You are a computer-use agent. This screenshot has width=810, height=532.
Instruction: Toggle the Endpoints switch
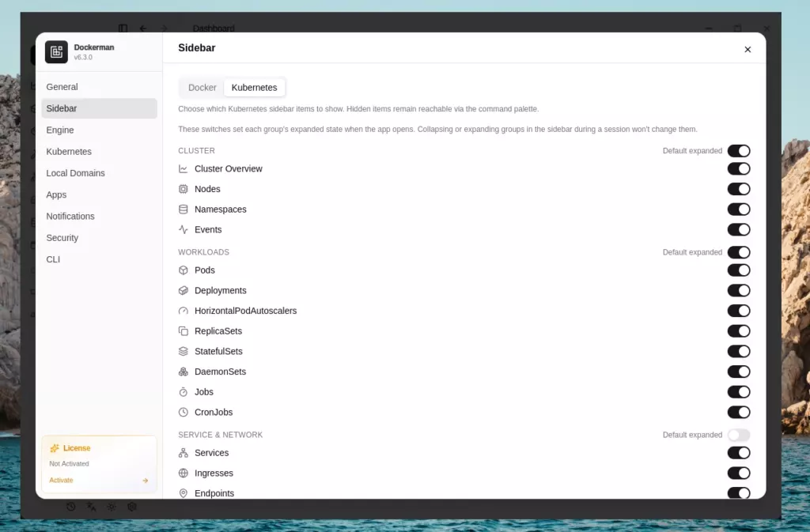(739, 493)
